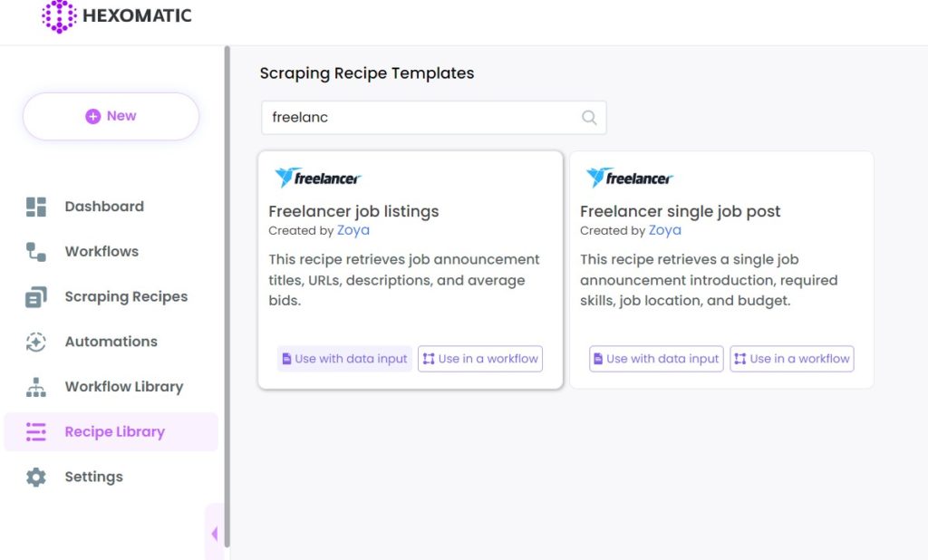The width and height of the screenshot is (928, 560).
Task: Click the Automations sidebar icon
Action: pyautogui.click(x=36, y=343)
